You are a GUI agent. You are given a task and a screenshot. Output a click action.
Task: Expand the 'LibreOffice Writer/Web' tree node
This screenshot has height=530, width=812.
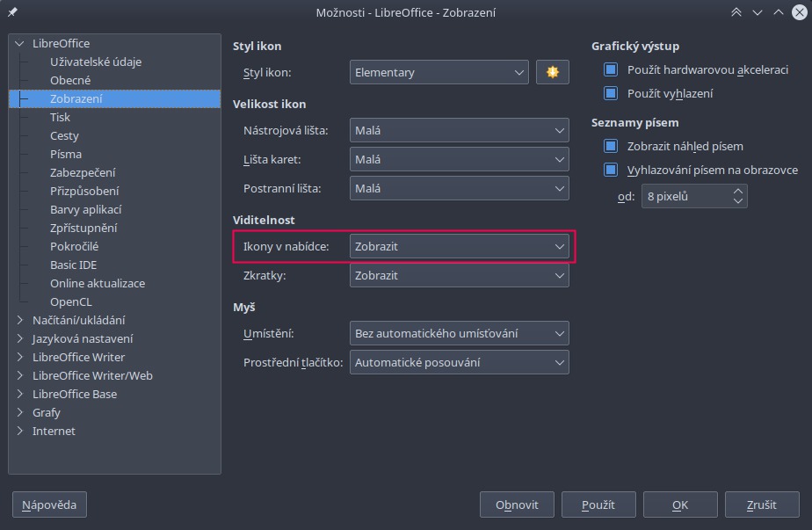click(x=19, y=375)
